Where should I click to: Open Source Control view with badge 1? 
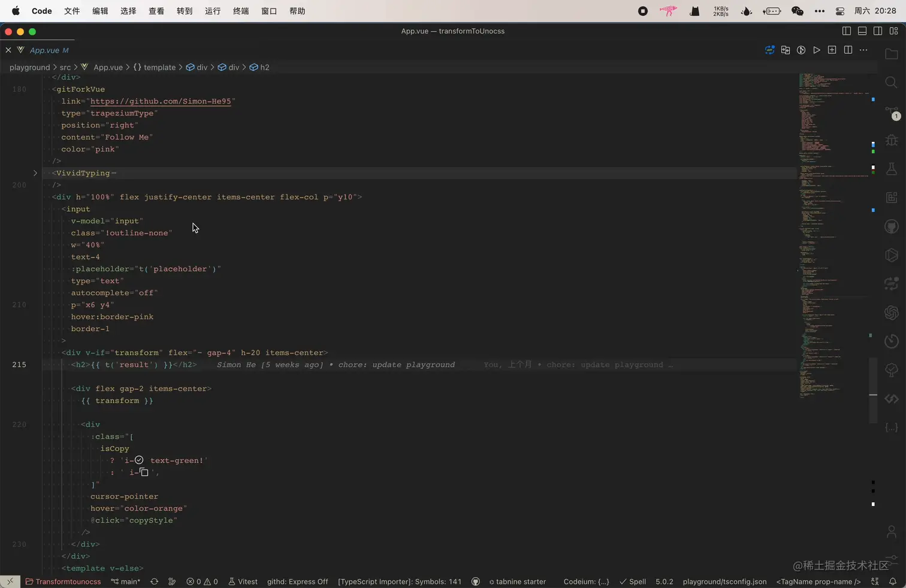pos(892,112)
